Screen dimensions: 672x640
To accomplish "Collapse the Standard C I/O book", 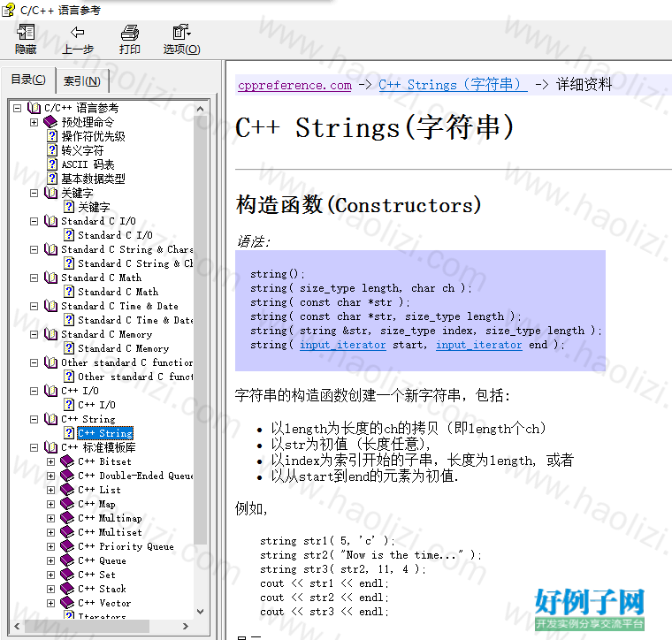I will (x=34, y=222).
